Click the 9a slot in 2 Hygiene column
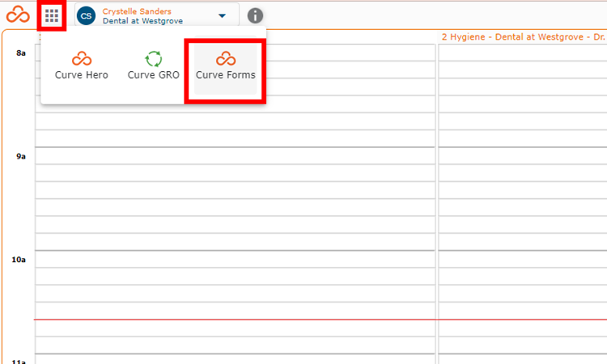This screenshot has height=364, width=607. tap(523, 156)
